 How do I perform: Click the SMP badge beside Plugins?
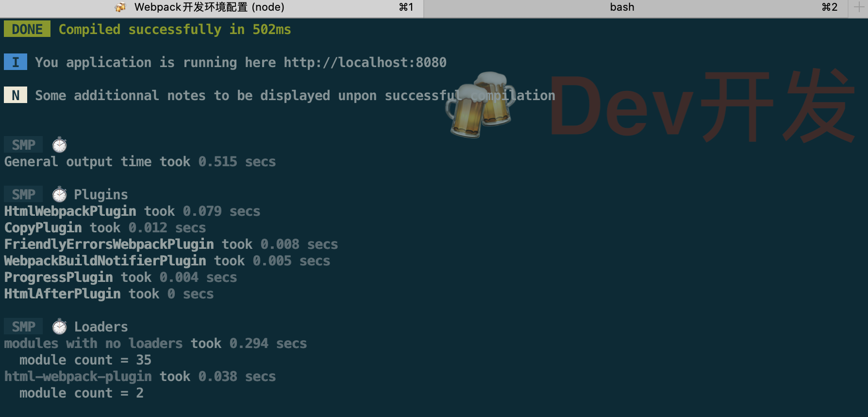pyautogui.click(x=23, y=194)
